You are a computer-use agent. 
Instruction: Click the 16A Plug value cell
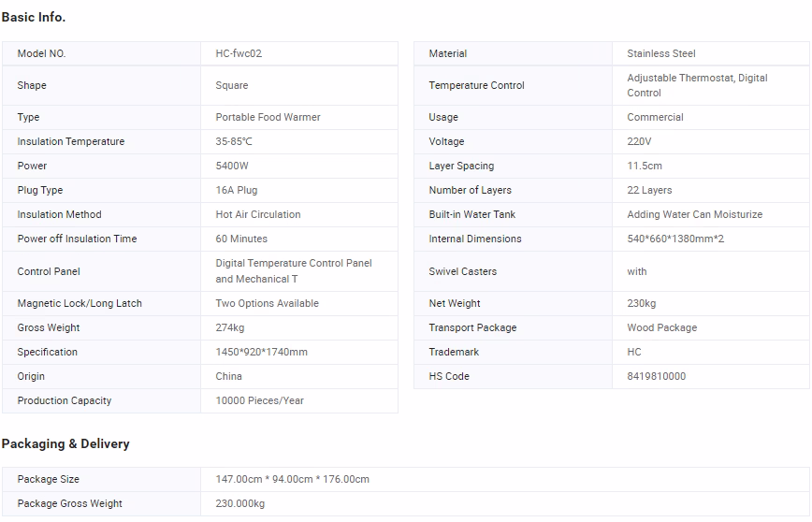coord(237,190)
